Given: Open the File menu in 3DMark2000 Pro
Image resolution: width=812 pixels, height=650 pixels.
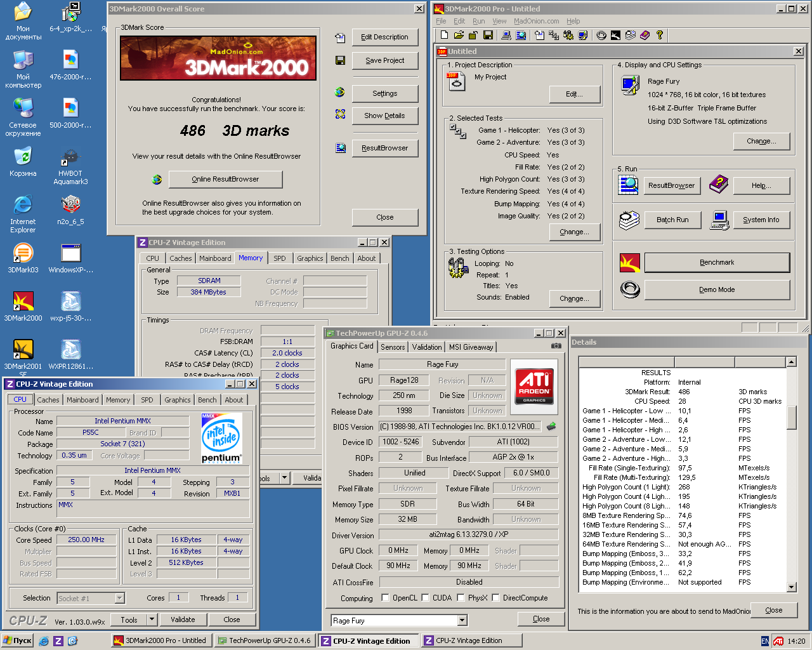Looking at the screenshot, I should pyautogui.click(x=441, y=21).
